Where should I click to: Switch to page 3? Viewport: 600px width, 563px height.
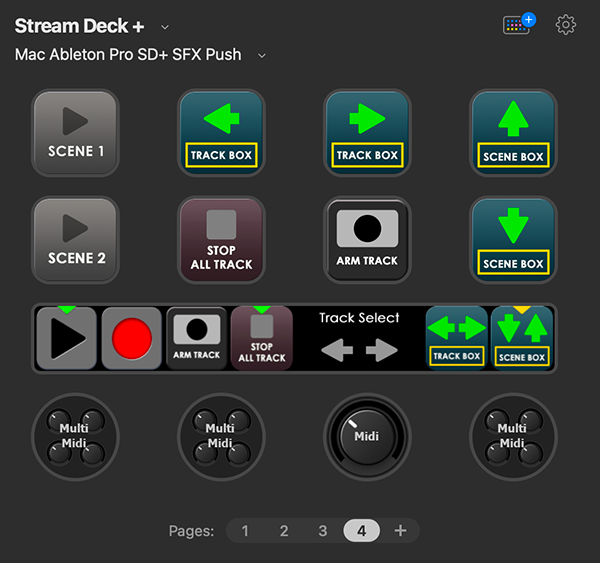pos(323,531)
